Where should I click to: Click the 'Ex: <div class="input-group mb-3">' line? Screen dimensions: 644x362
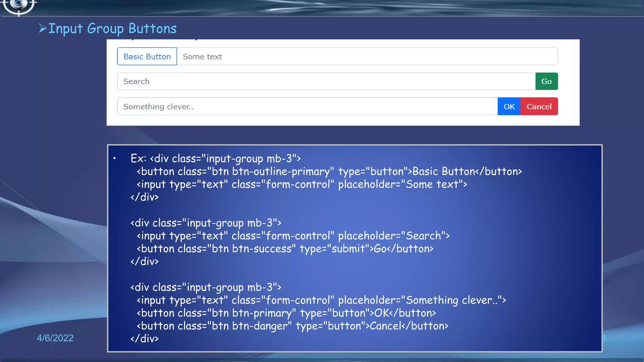click(216, 159)
